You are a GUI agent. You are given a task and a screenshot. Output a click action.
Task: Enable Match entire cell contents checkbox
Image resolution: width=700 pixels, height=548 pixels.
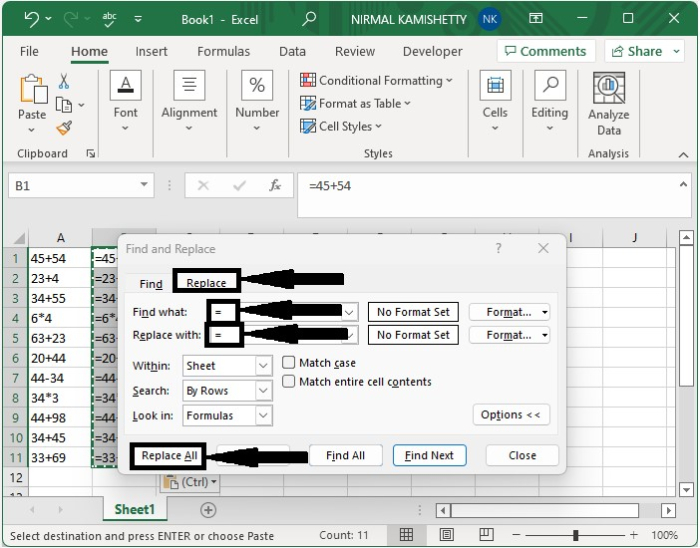[x=289, y=382]
